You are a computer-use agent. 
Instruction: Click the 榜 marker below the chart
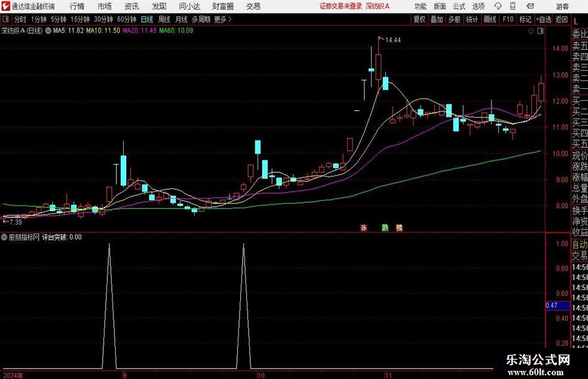399,227
